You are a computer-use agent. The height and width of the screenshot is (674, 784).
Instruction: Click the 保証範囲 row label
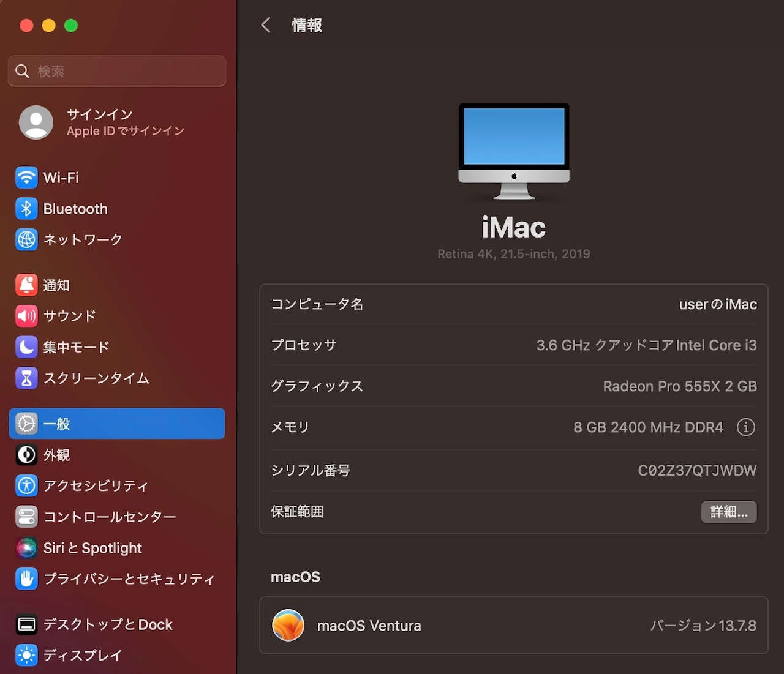pyautogui.click(x=297, y=512)
